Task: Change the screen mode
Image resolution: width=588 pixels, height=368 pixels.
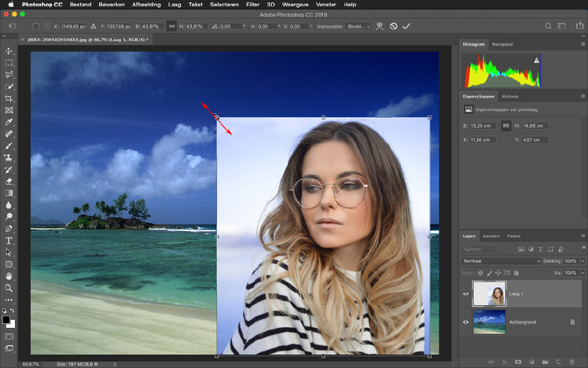Action: click(x=9, y=348)
